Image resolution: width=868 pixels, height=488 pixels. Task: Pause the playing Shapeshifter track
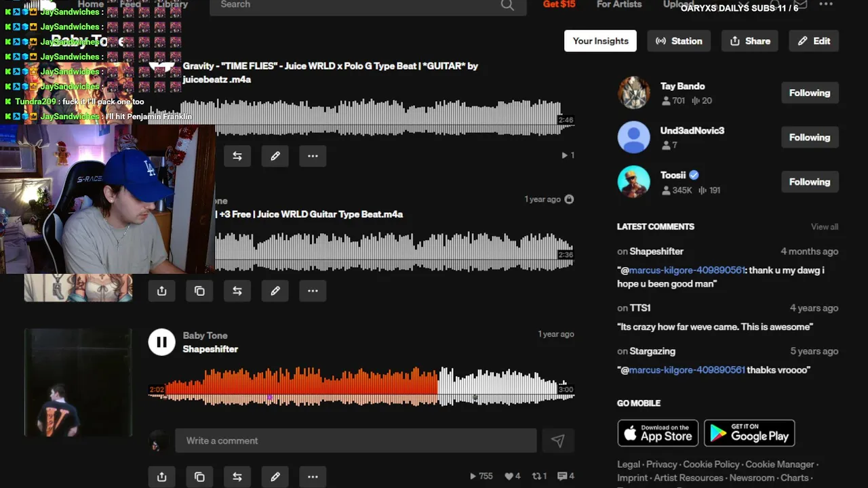pos(161,342)
